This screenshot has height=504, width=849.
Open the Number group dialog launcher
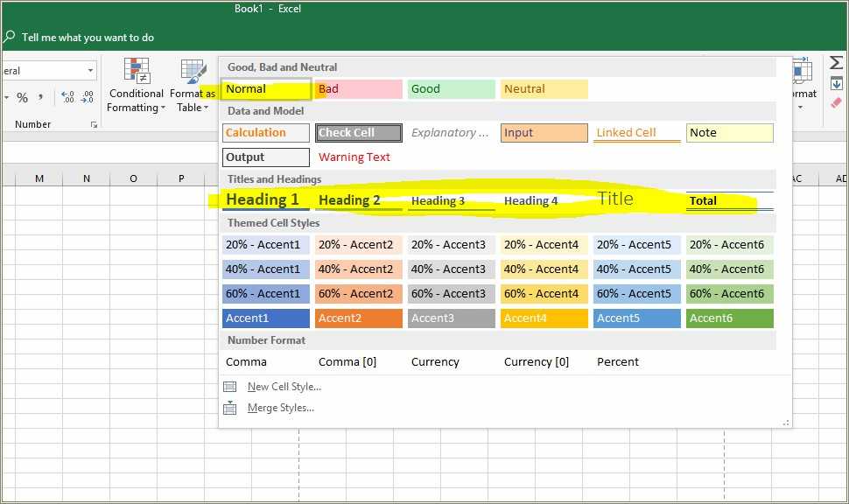point(94,125)
